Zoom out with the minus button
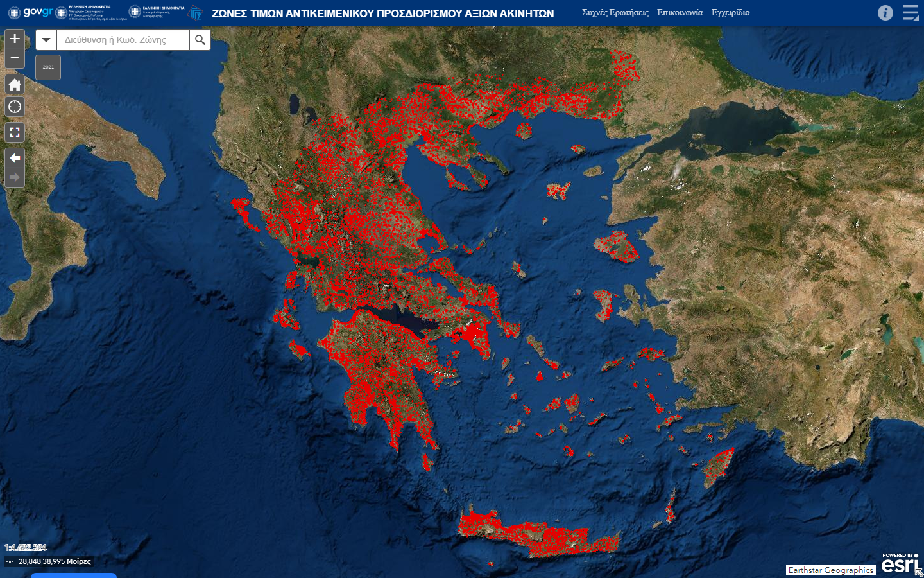Screen dimensions: 924x578 (x=15, y=58)
